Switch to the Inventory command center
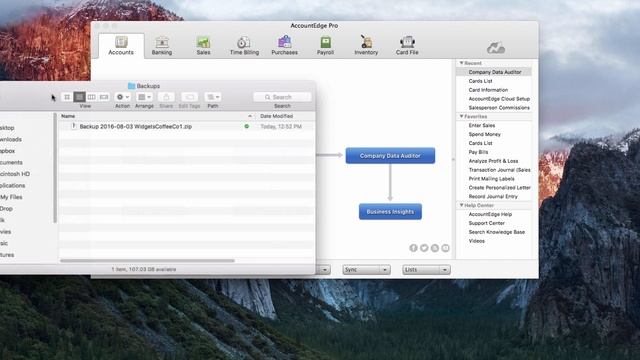The image size is (640, 360). click(366, 45)
